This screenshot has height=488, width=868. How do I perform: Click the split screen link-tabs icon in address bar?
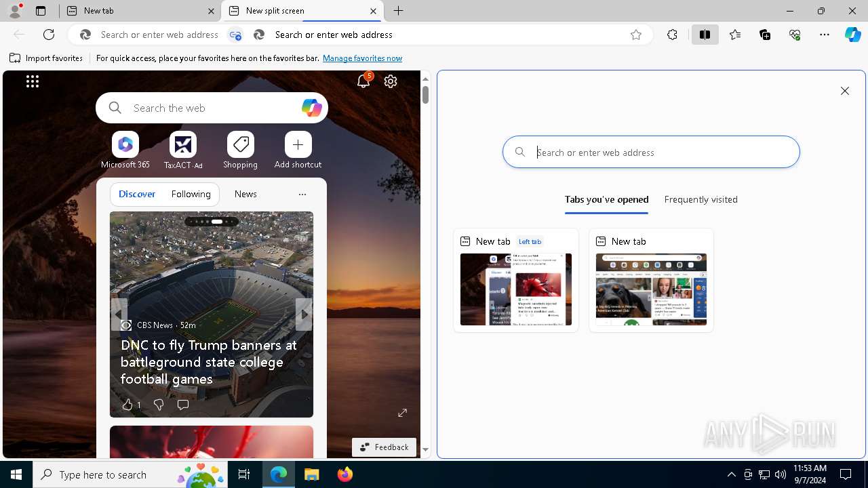(x=235, y=35)
